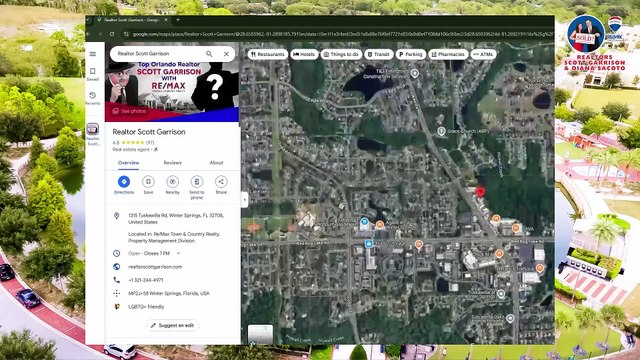Screen dimensions: 640x360
Task: Click the Grace Church map pin
Action: pos(441,131)
